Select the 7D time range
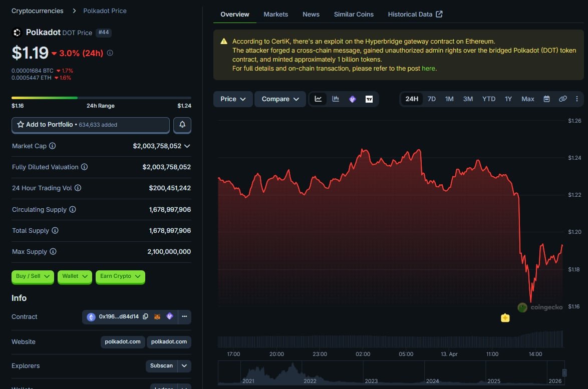The image size is (588, 389). tap(432, 99)
